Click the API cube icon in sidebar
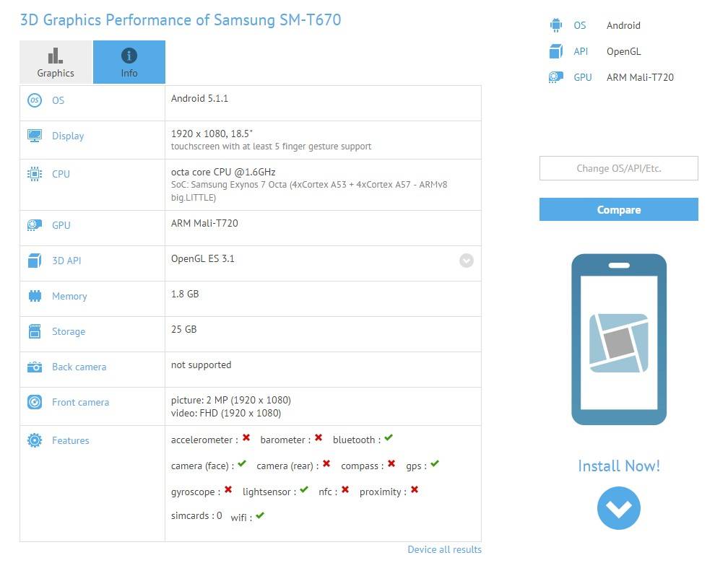728x563 pixels. [x=556, y=51]
